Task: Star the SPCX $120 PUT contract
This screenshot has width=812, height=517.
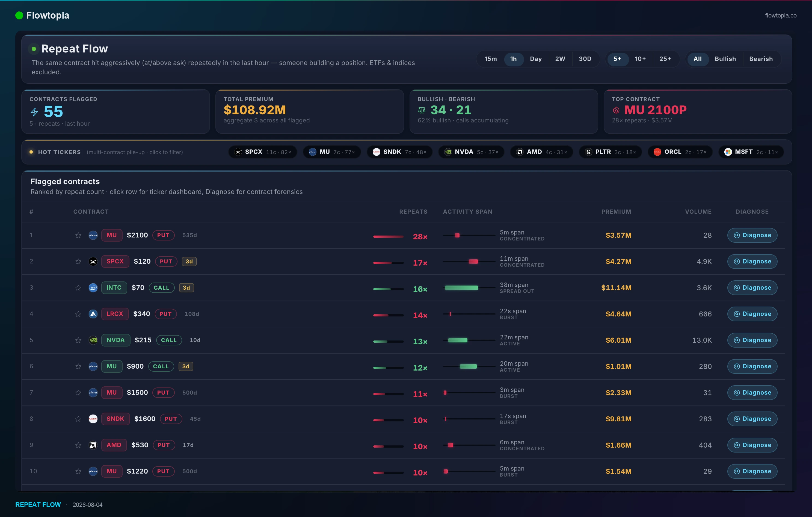Action: (78, 262)
